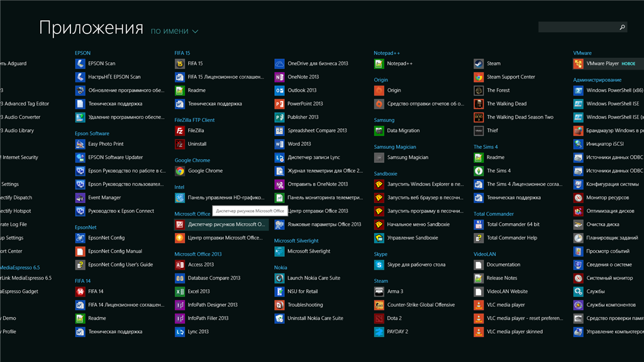Launch Thief icon
Image resolution: width=644 pixels, height=362 pixels.
pyautogui.click(x=479, y=131)
